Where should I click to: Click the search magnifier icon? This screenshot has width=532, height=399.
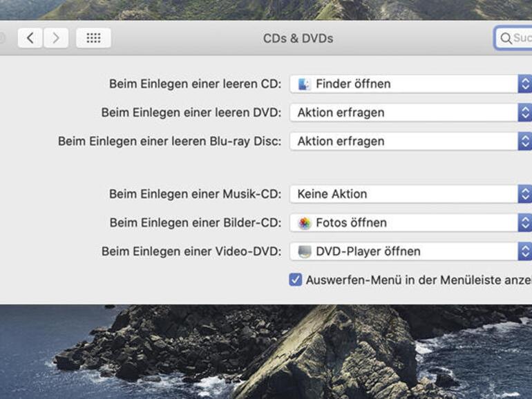coord(506,39)
